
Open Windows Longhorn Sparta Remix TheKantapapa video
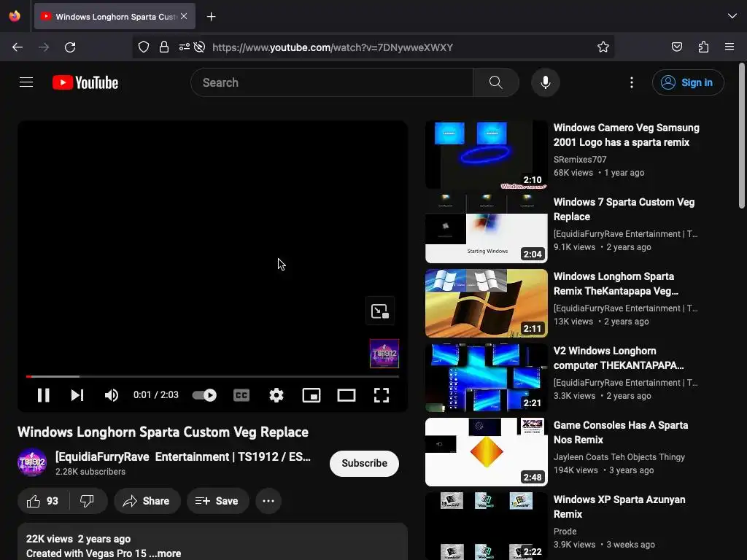pos(616,284)
